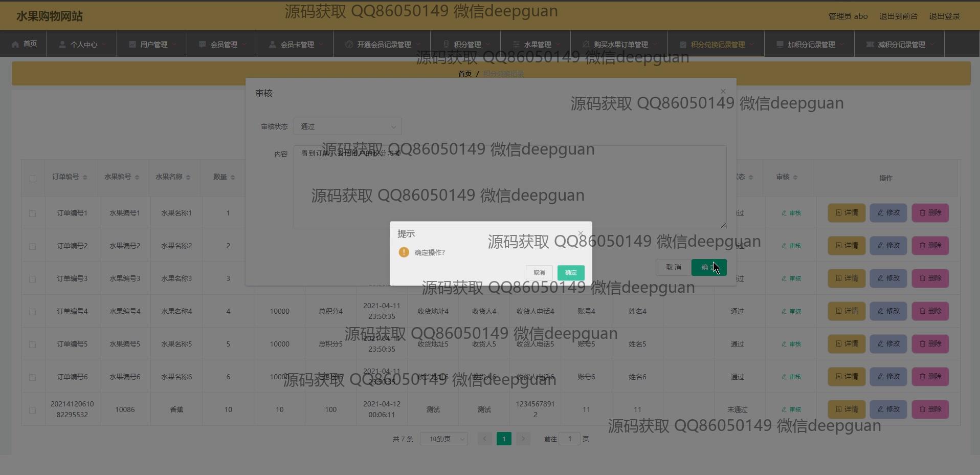This screenshot has width=980, height=475.
Task: Click next page arrow in pagination
Action: click(x=523, y=439)
